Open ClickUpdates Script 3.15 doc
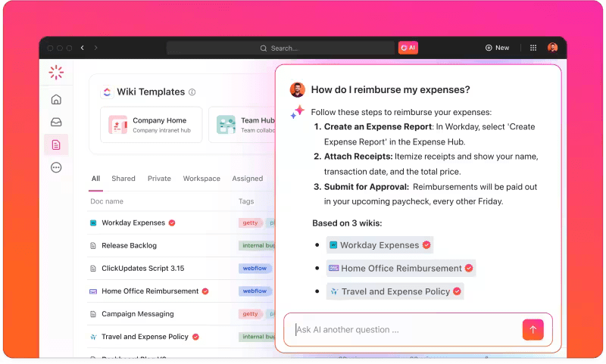Image resolution: width=606 pixels, height=364 pixels. (143, 269)
